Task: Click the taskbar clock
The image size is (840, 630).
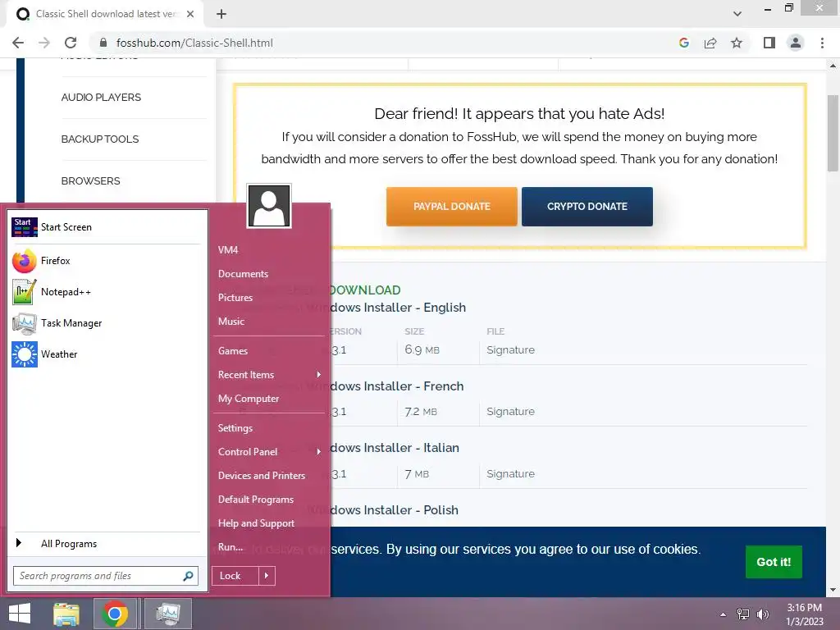Action: point(804,614)
